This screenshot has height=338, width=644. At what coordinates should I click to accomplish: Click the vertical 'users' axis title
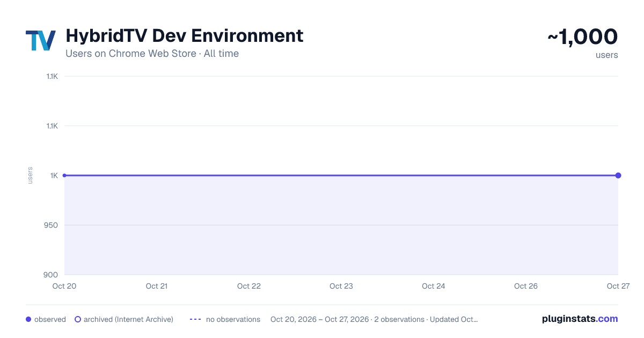tap(30, 175)
